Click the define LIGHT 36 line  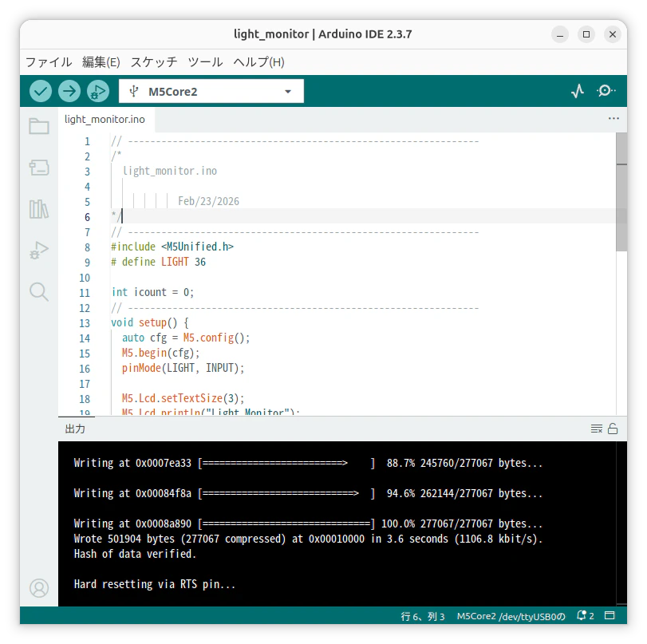(158, 262)
